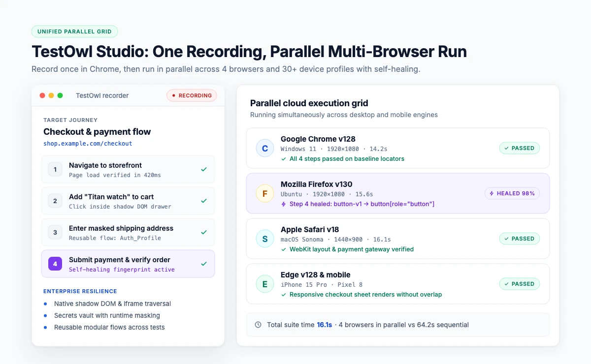Click the Firefox 'F' browser avatar icon
The height and width of the screenshot is (364, 591).
click(265, 194)
